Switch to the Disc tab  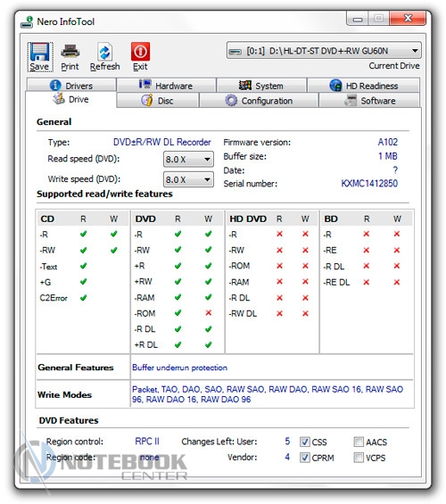point(158,101)
